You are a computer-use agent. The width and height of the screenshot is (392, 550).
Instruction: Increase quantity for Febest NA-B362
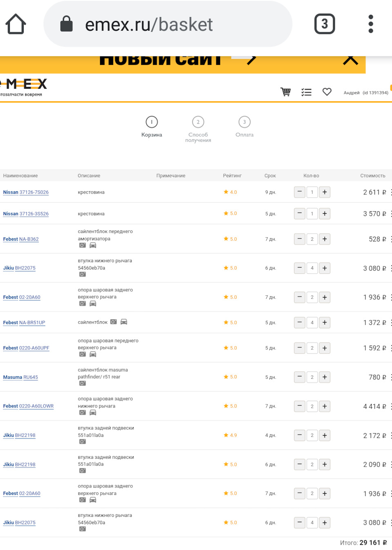[325, 239]
